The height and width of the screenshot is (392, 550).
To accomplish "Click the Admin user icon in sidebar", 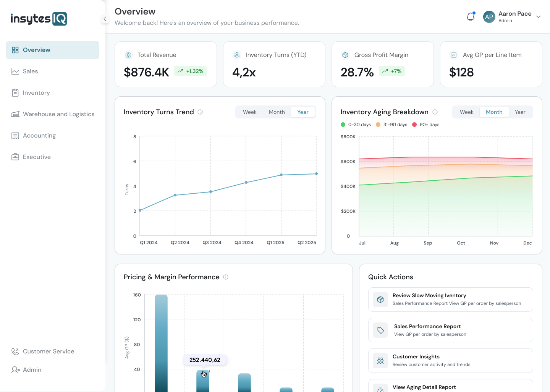I will [15, 369].
